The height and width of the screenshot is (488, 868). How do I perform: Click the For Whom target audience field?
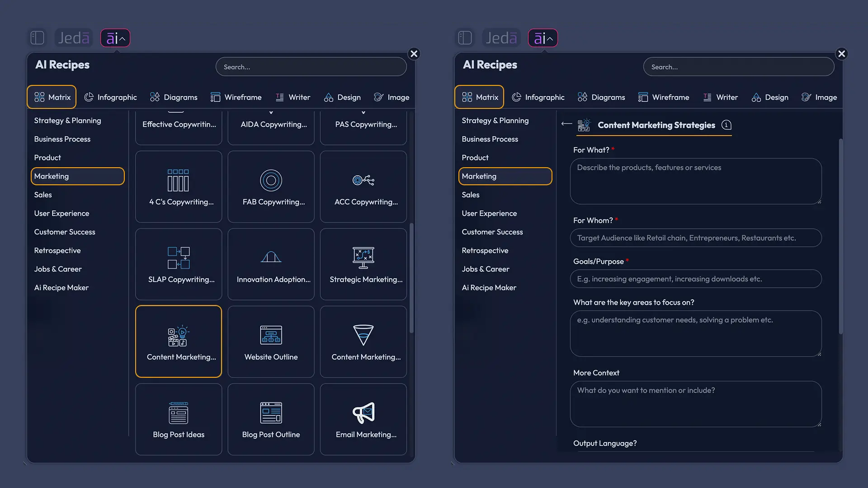(696, 238)
